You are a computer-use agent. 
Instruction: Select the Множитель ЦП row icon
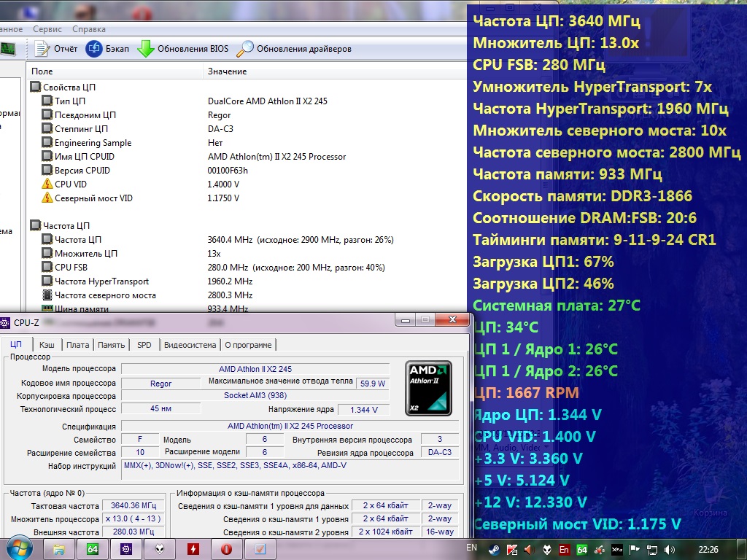47,253
